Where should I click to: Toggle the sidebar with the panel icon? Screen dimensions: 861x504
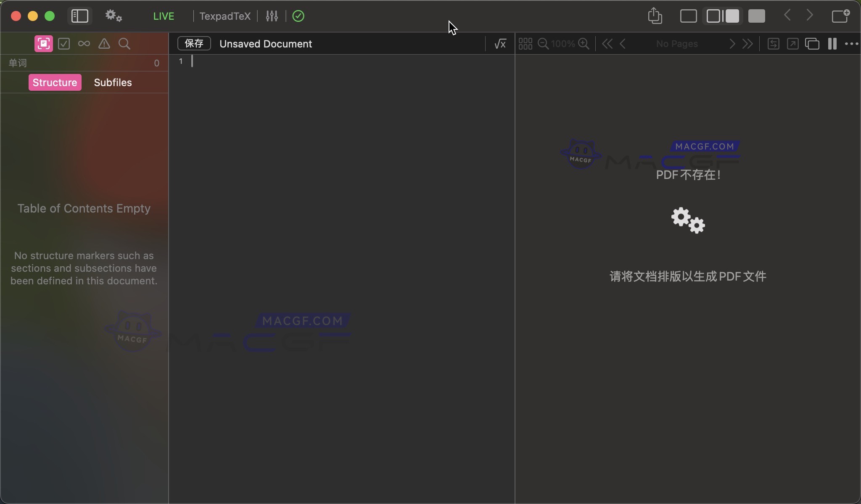pos(79,16)
